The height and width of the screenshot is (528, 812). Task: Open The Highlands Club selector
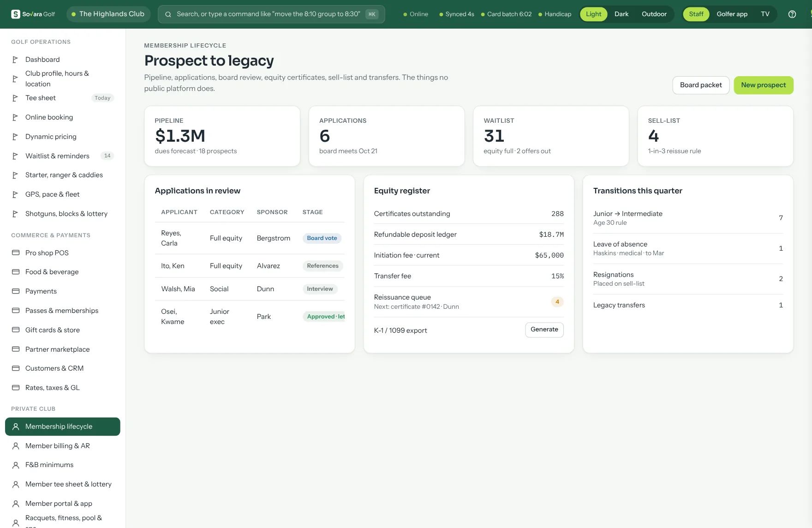pos(108,14)
